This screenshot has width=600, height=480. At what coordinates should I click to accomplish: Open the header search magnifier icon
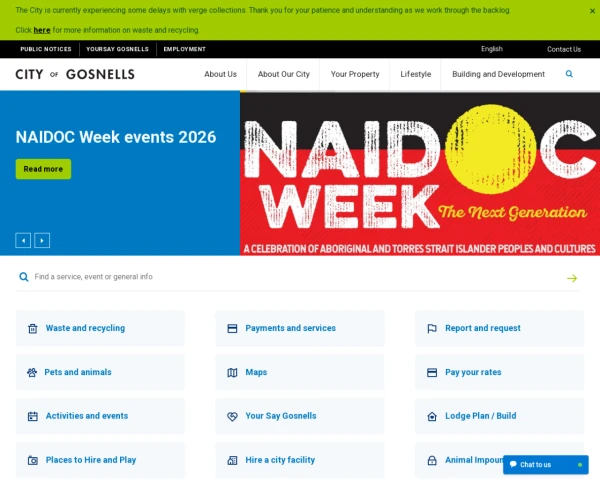[x=569, y=74]
